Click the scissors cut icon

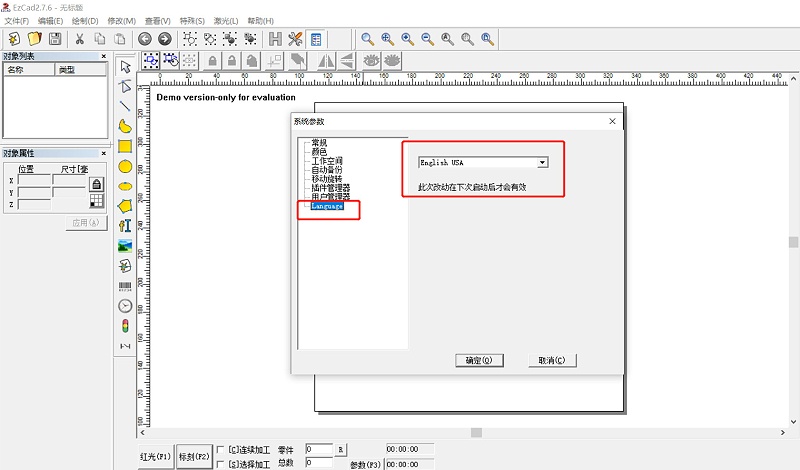tap(80, 39)
